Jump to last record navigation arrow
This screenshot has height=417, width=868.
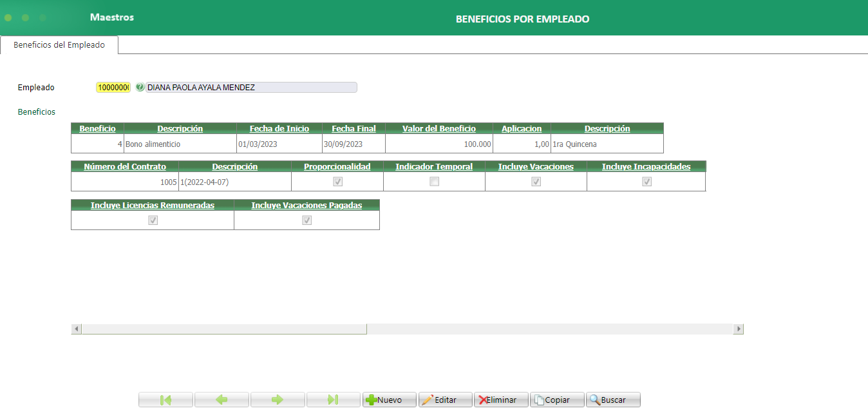[x=333, y=400]
